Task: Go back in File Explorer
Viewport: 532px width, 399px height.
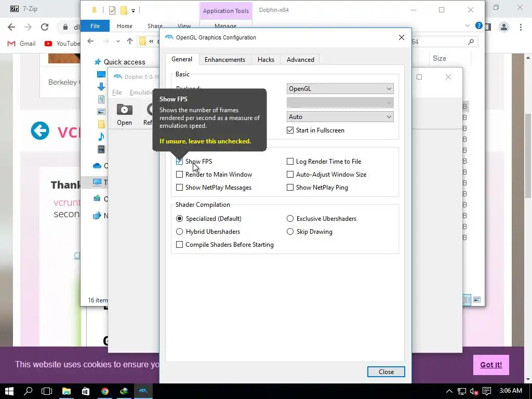Action: [x=90, y=42]
